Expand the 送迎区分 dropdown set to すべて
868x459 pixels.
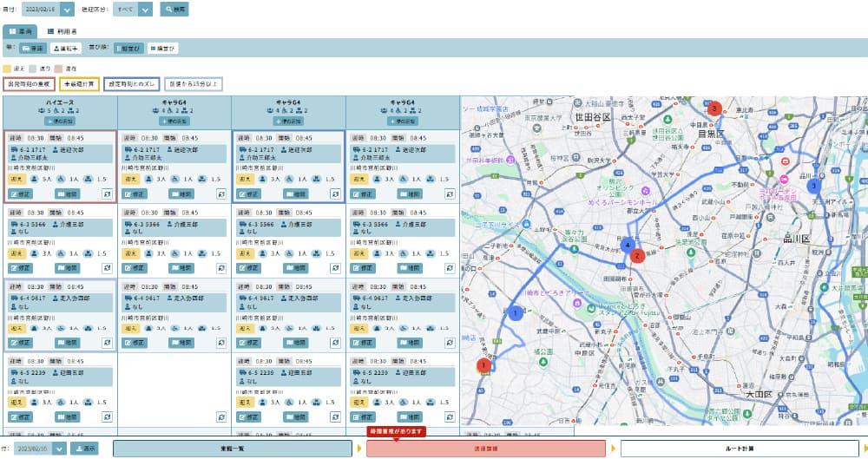144,10
